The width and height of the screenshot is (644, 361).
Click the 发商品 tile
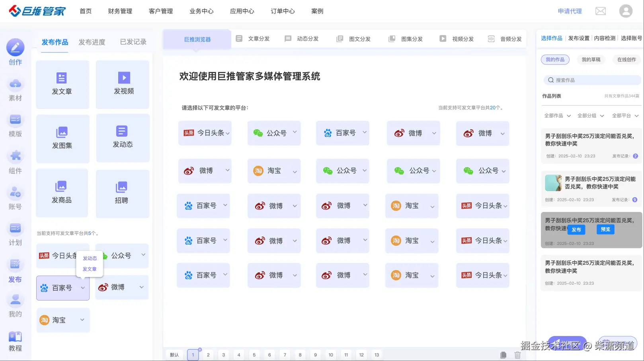tap(62, 193)
